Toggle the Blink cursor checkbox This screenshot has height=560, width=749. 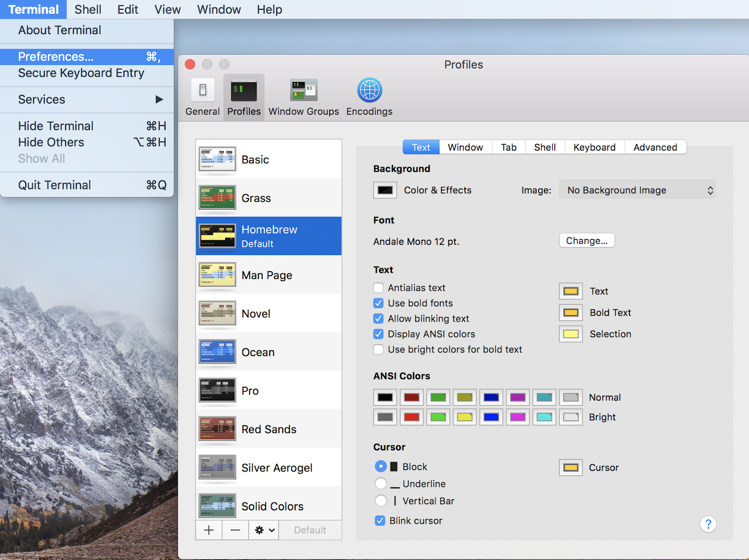(380, 521)
